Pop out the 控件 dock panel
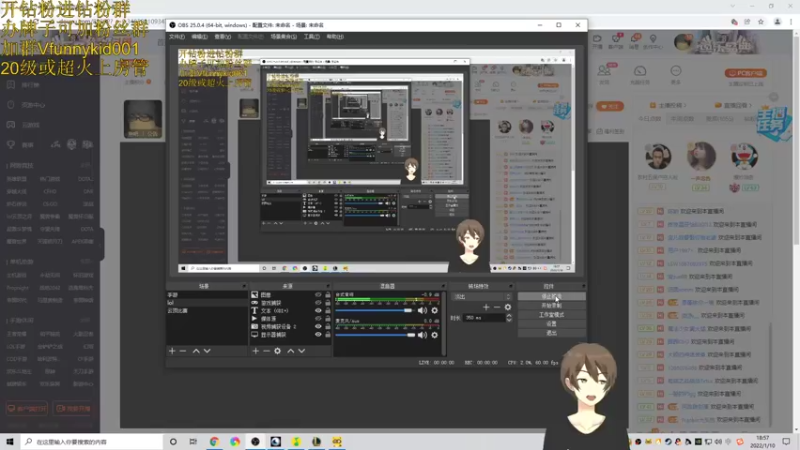This screenshot has height=450, width=800. [x=583, y=286]
